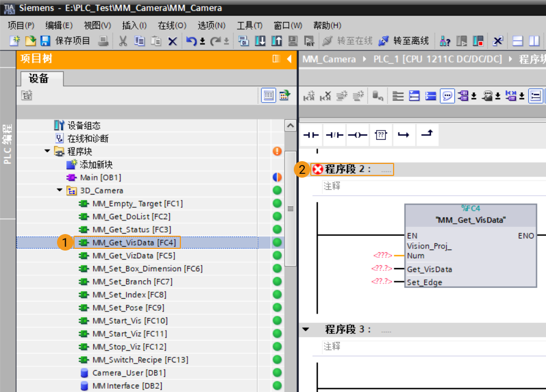
Task: Open the 在线(O) menu
Action: (172, 25)
